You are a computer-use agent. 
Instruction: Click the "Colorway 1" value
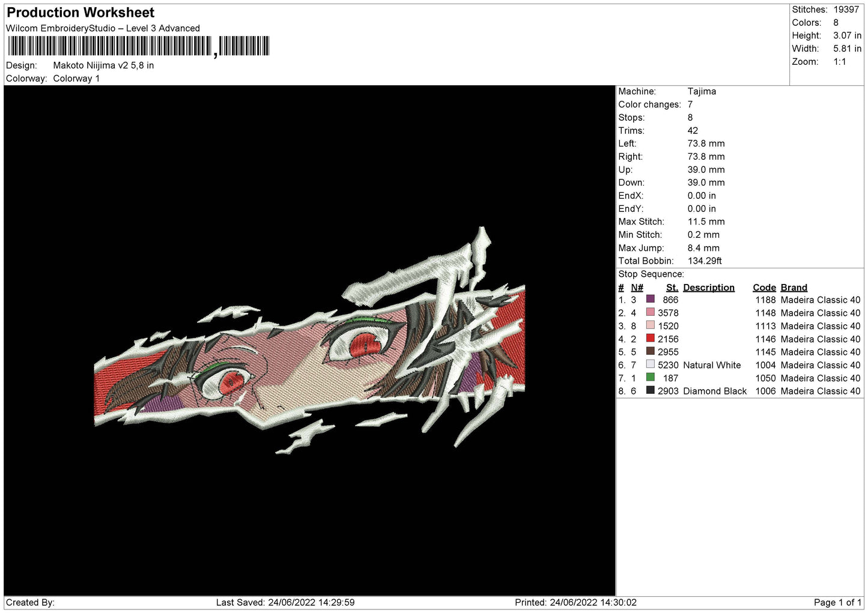point(76,79)
